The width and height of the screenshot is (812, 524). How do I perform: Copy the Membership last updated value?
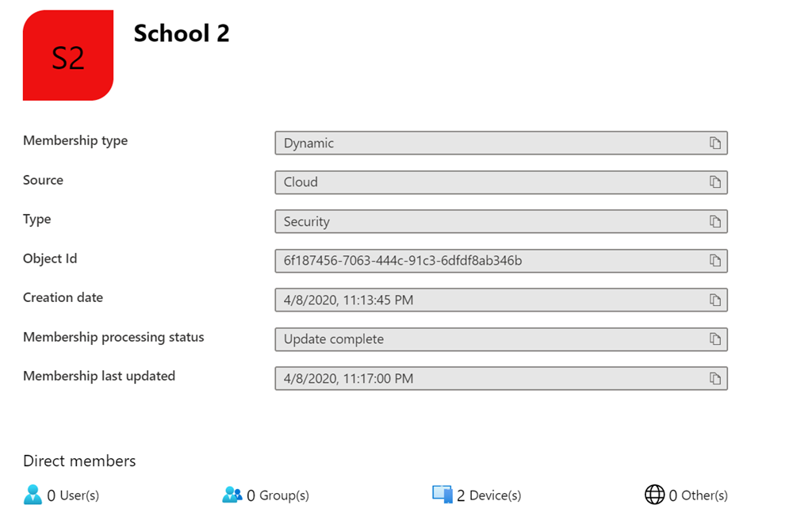click(714, 379)
